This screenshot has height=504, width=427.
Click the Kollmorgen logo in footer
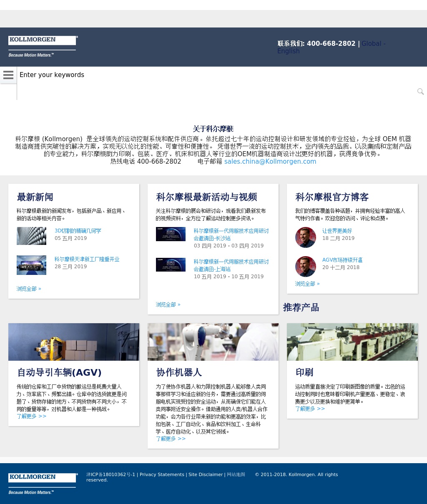pyautogui.click(x=43, y=484)
